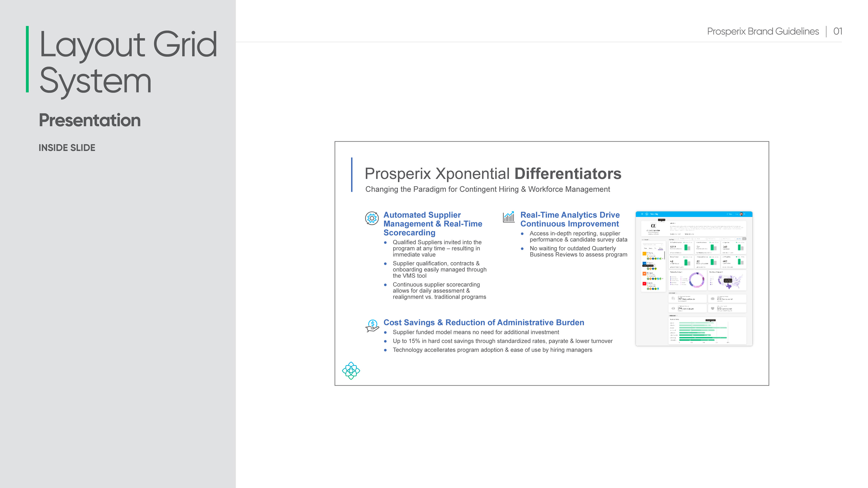
Task: Open the dashboard screenshot thumbnail
Action: [x=694, y=279]
